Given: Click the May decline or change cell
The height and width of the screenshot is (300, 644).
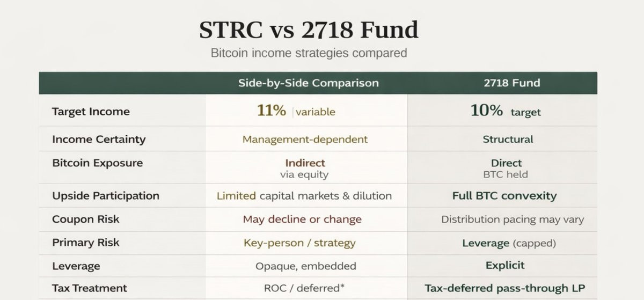Looking at the screenshot, I should pos(302,219).
